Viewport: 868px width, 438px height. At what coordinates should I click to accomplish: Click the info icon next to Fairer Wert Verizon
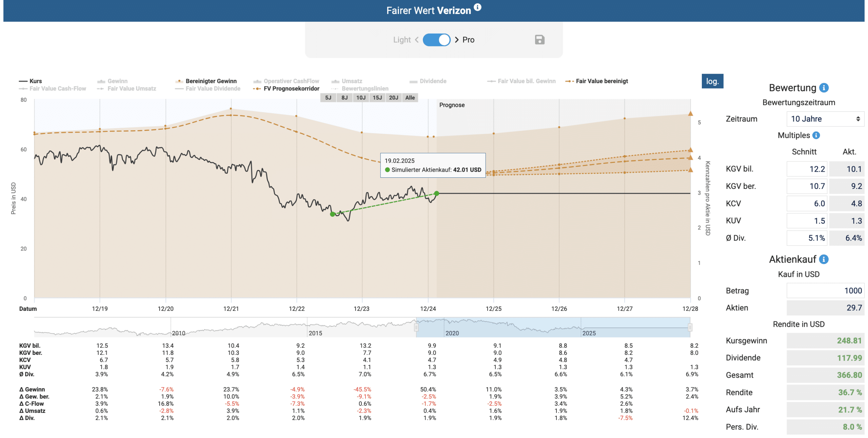(477, 7)
